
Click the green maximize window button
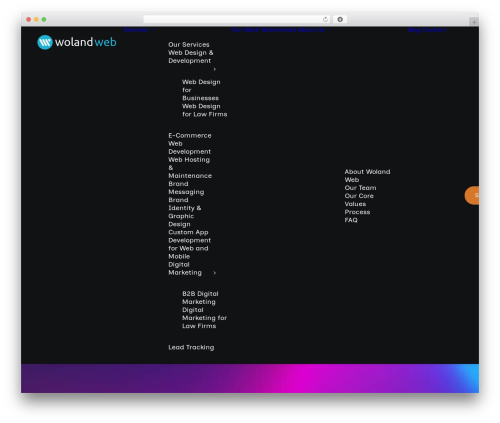[44, 19]
